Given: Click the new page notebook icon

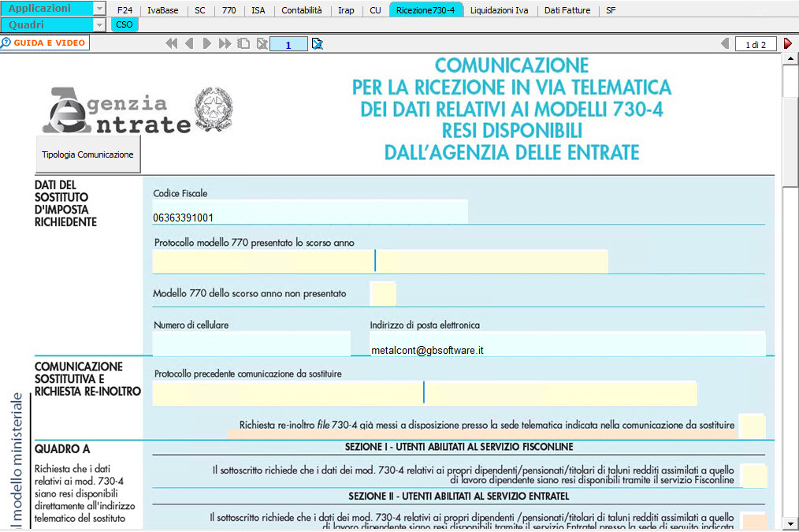Looking at the screenshot, I should click(x=243, y=44).
